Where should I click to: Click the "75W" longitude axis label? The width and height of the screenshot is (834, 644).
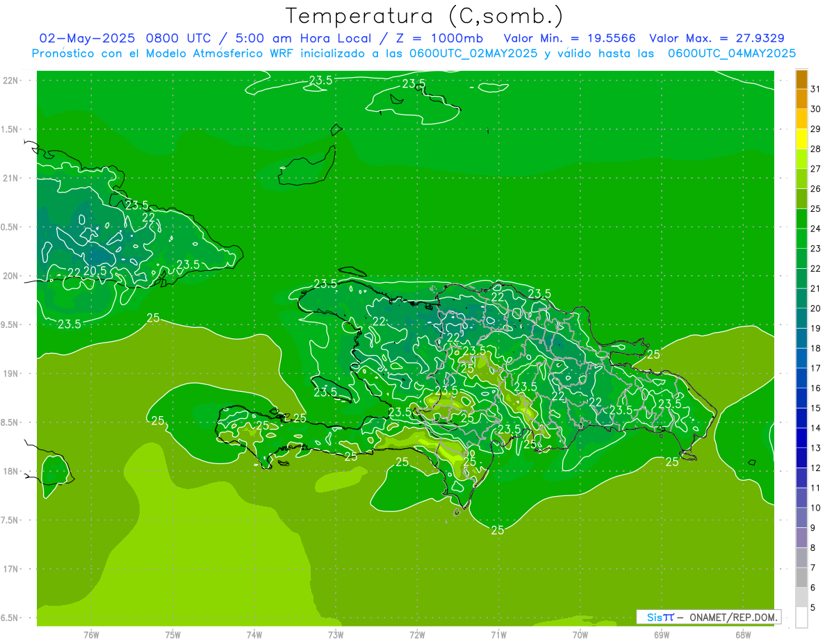[172, 634]
